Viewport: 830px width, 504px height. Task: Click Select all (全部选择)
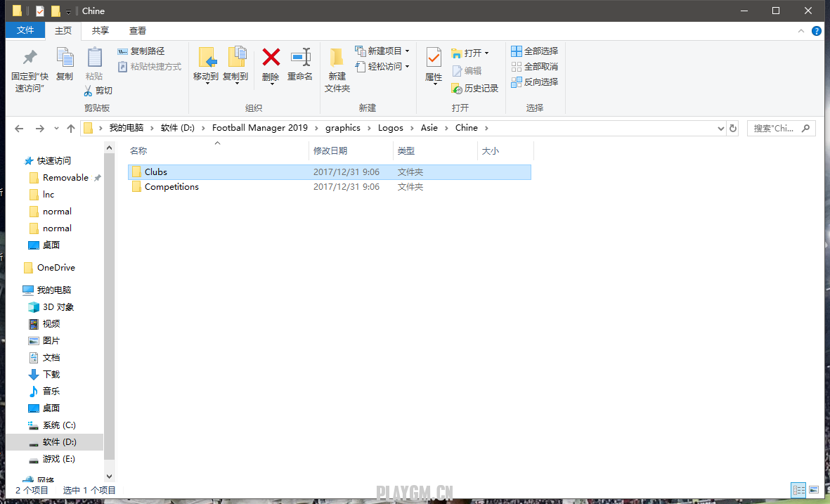pyautogui.click(x=535, y=51)
